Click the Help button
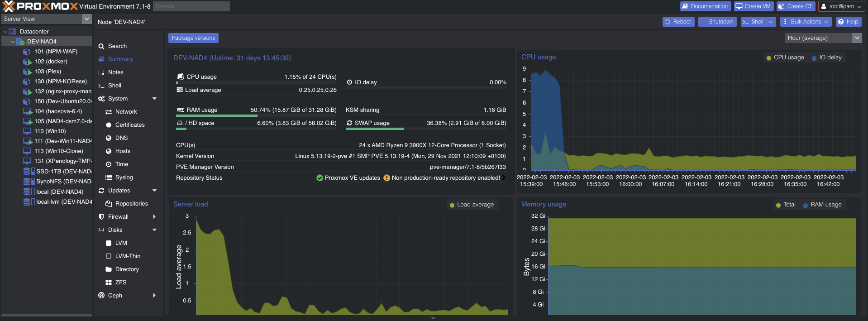This screenshot has height=321, width=868. [849, 22]
